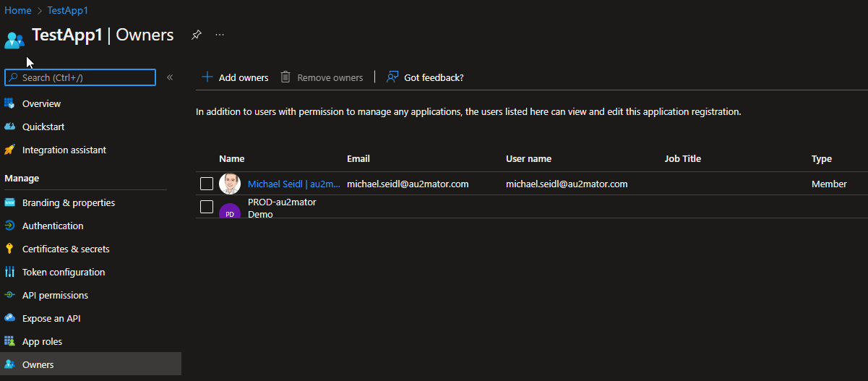Click the PD purple avatar icon
The width and height of the screenshot is (868, 381).
(x=230, y=212)
